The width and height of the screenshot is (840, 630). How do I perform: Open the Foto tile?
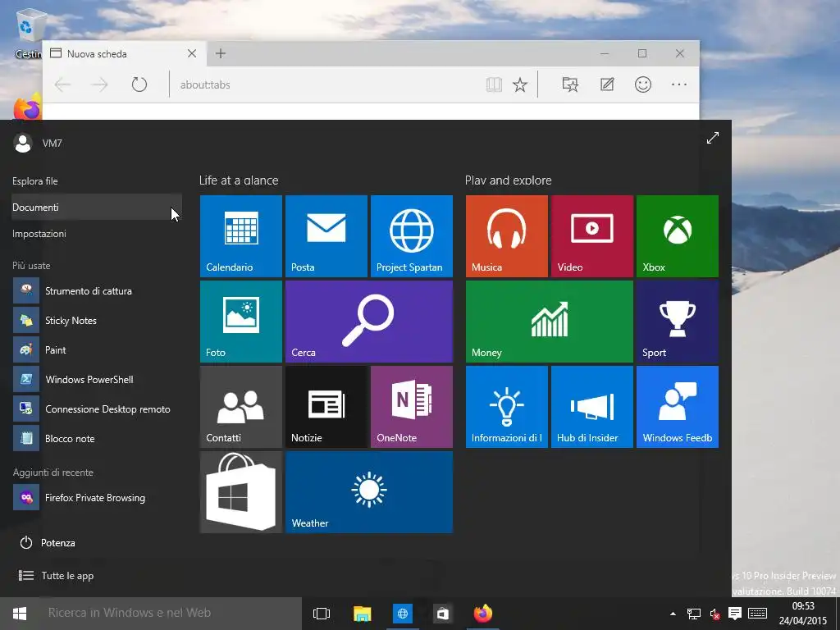coord(241,322)
